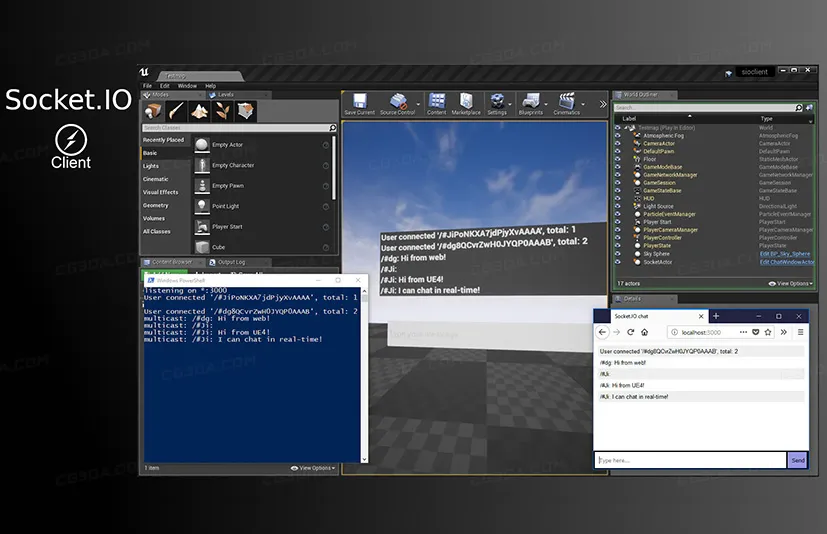Click the Unreal Engine logo
The height and width of the screenshot is (534, 827).
click(x=145, y=72)
